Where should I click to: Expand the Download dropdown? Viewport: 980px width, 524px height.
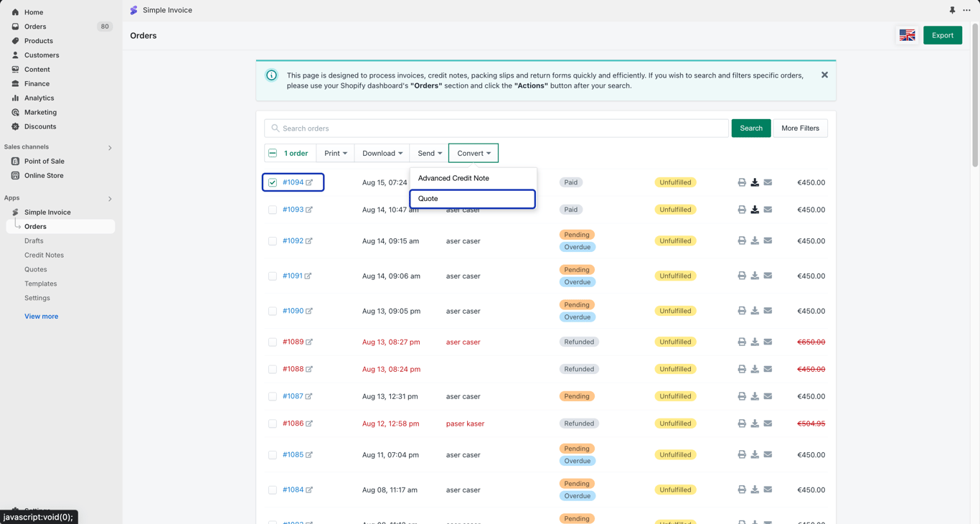pyautogui.click(x=382, y=153)
